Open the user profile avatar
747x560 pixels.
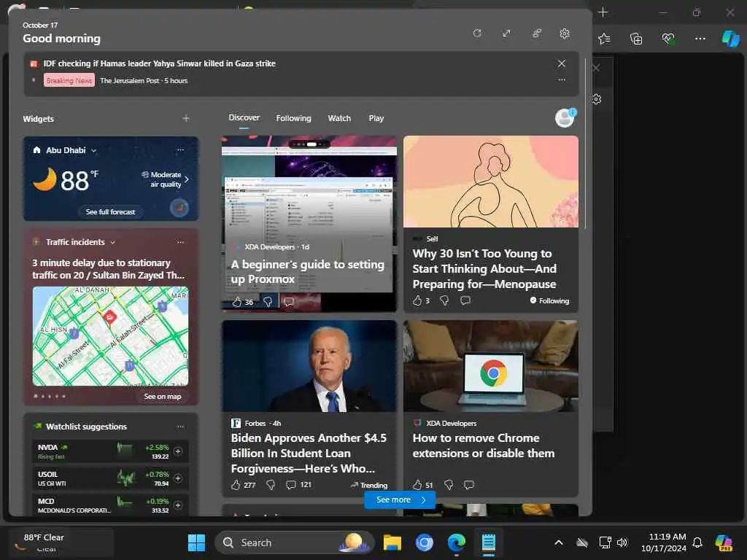click(x=565, y=117)
